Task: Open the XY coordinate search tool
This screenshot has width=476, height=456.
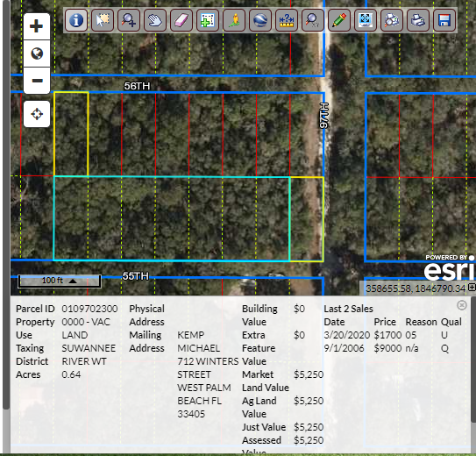Action: 313,20
